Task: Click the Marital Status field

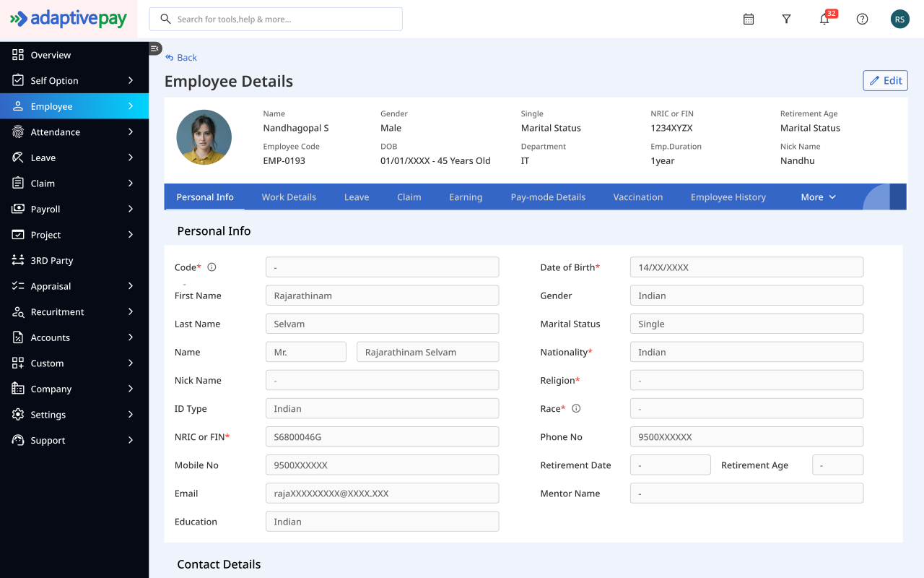Action: (746, 324)
